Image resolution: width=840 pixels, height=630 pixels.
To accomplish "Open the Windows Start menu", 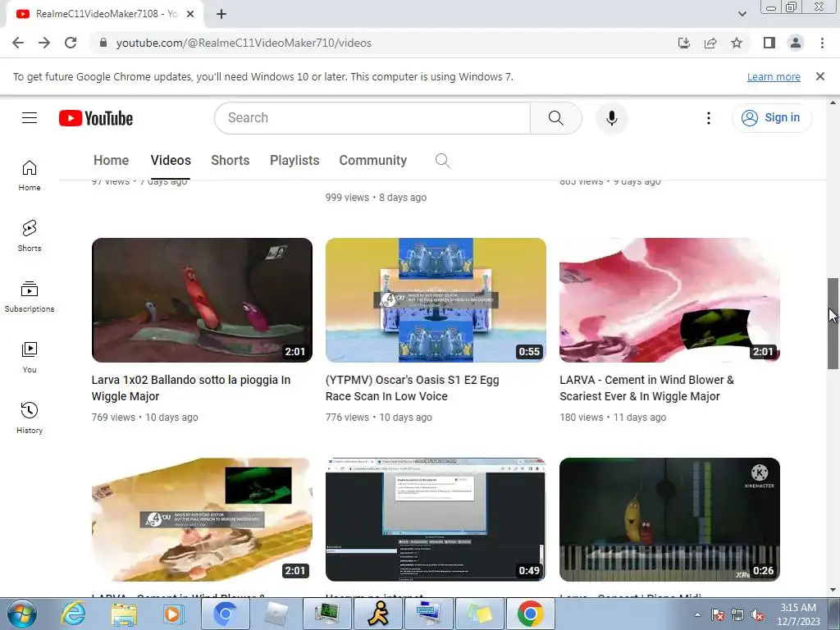I will (22, 614).
